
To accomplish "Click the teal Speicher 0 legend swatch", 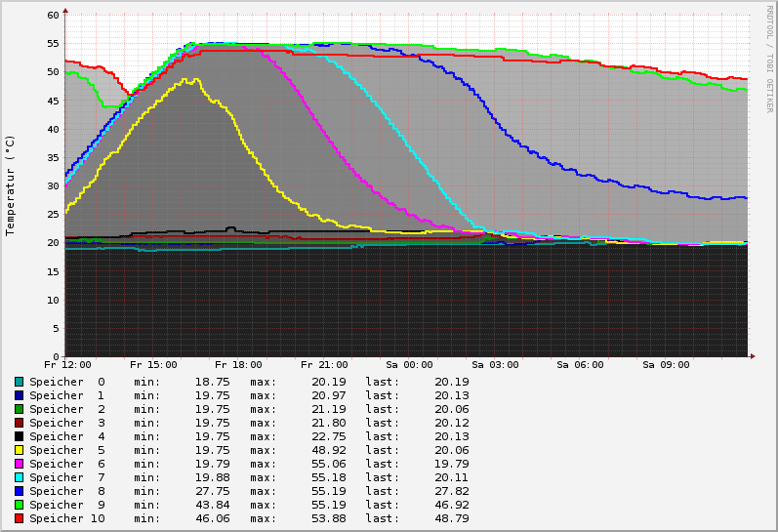I will pos(19,382).
